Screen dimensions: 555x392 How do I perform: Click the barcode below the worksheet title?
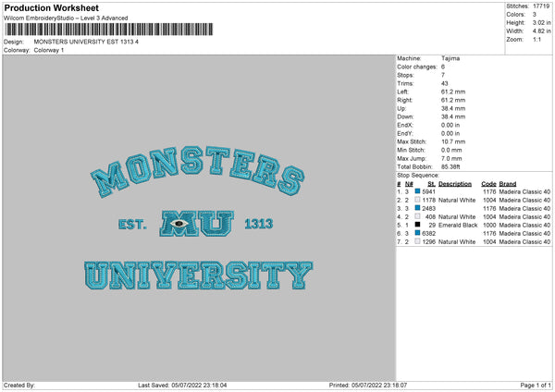point(108,30)
